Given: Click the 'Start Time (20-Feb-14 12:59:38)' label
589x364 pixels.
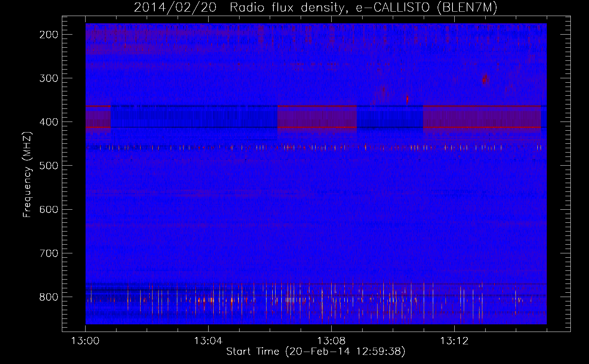Looking at the screenshot, I should [316, 352].
